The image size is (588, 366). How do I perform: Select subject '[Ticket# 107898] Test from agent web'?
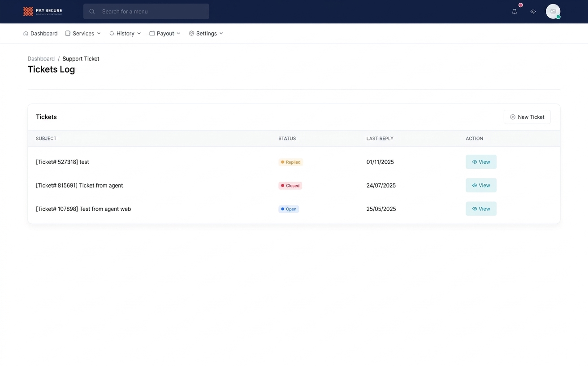pyautogui.click(x=83, y=209)
